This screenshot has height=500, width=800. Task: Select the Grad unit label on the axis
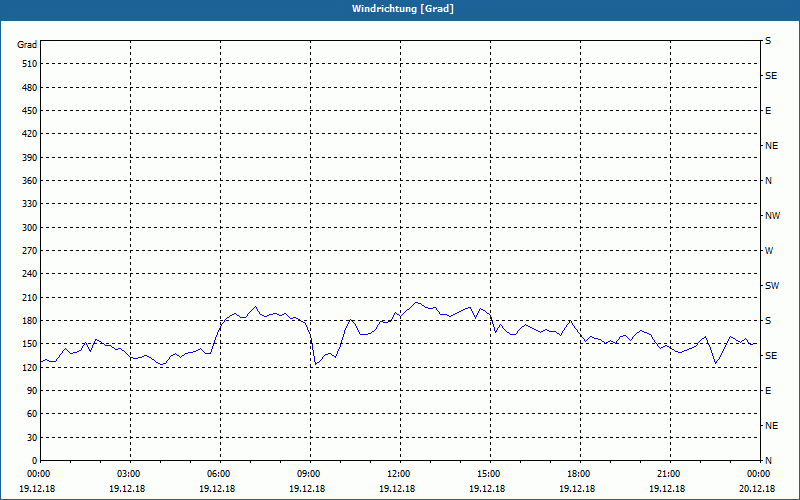27,45
